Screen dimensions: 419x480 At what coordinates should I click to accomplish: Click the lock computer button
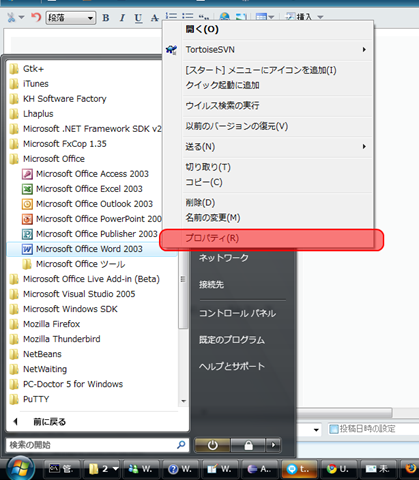pos(248,445)
